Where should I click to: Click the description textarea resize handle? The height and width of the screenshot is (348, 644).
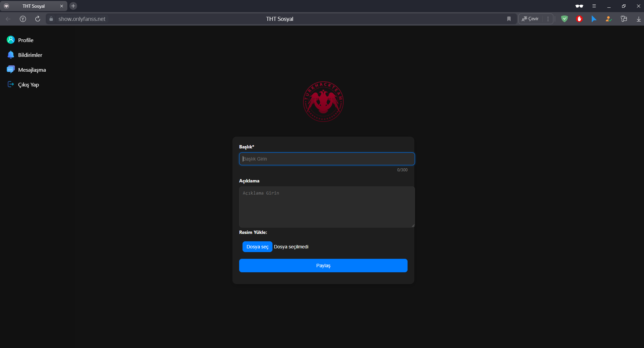pos(413,225)
